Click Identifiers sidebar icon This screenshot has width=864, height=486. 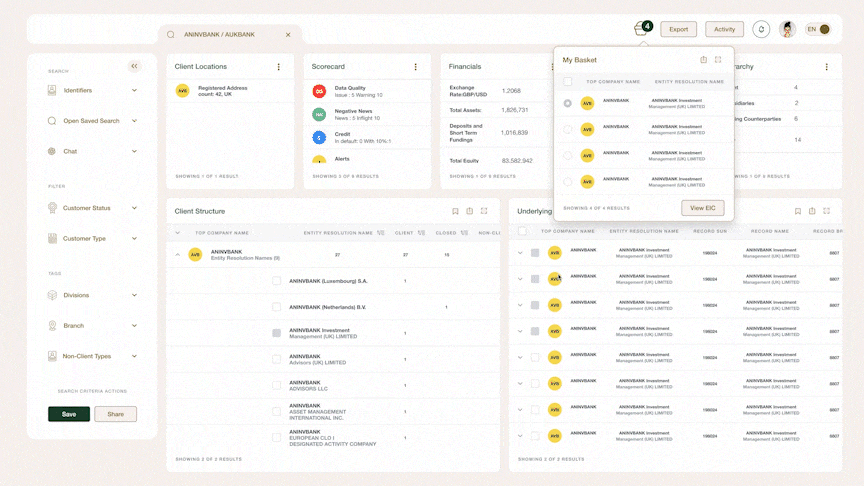coord(52,90)
